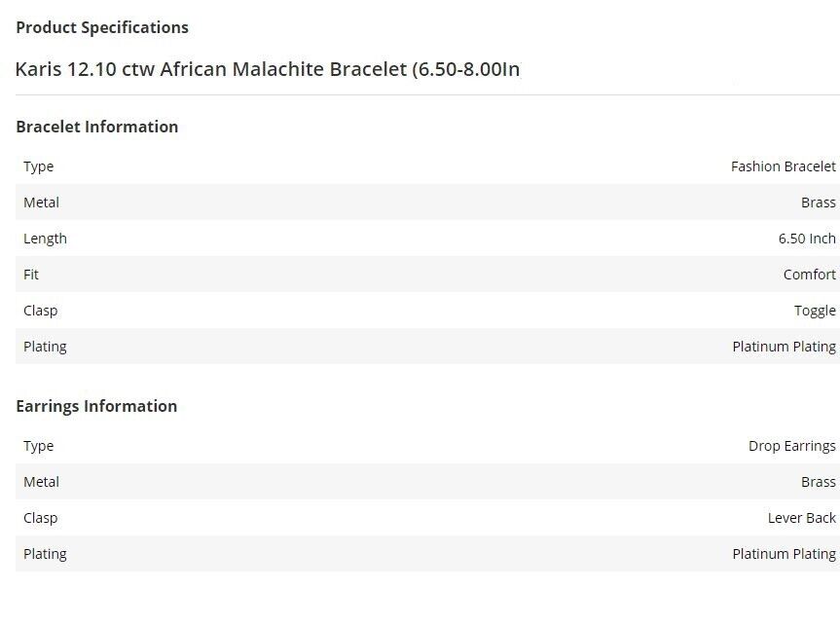The image size is (840, 626).
Task: Select the earrings' Platinum Plating value
Action: click(x=784, y=554)
